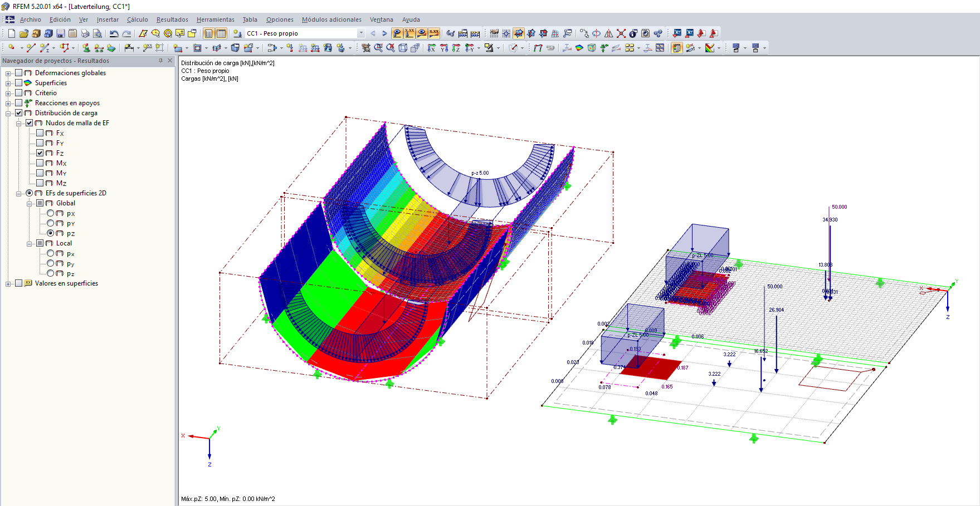Set view in X direction
This screenshot has height=506, width=980.
(432, 48)
